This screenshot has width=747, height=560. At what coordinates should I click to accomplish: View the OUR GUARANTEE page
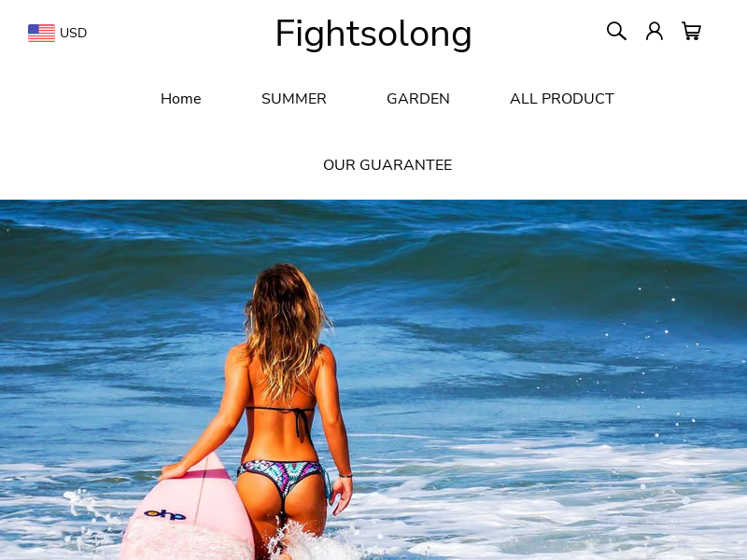pyautogui.click(x=388, y=165)
